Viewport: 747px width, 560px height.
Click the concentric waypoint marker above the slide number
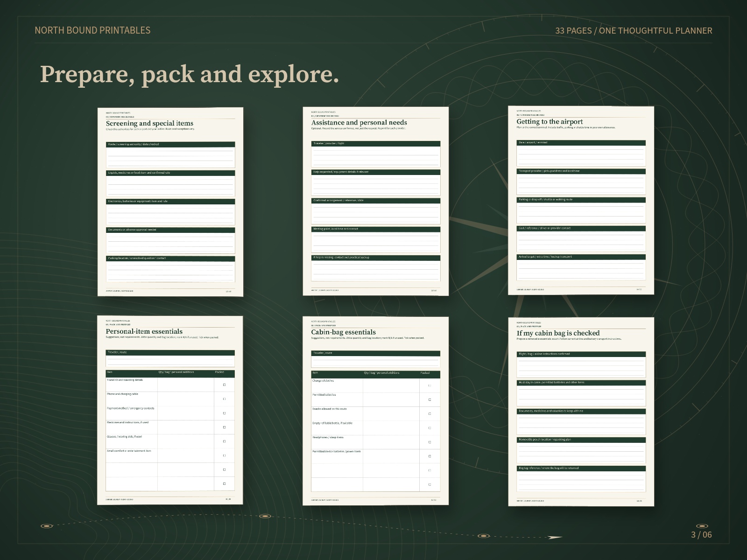(x=702, y=526)
